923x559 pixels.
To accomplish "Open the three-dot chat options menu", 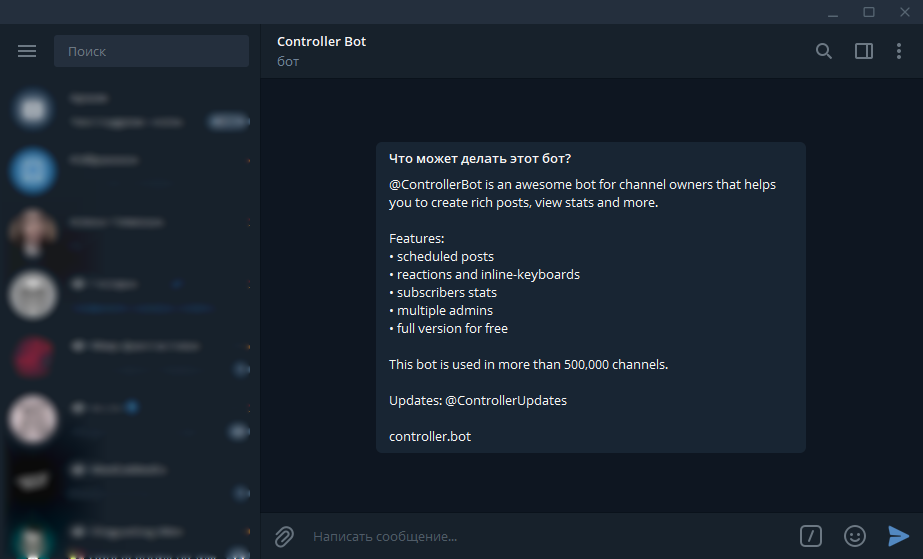I will click(x=900, y=51).
